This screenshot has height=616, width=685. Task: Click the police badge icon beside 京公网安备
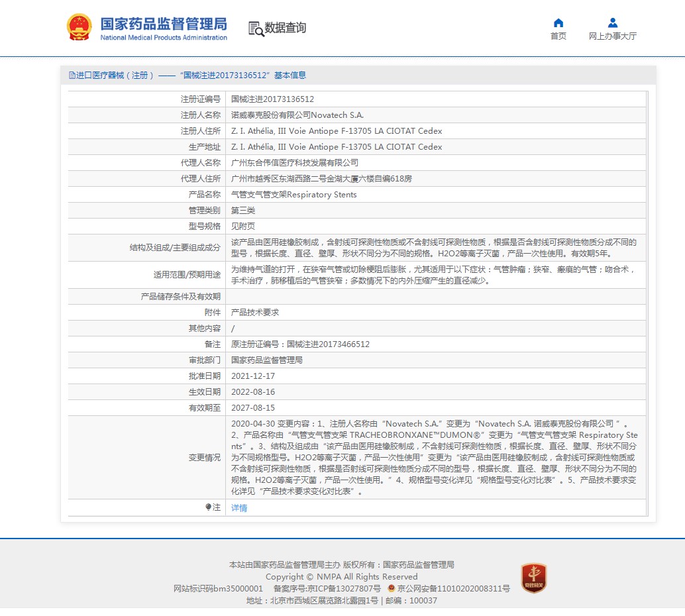point(392,588)
